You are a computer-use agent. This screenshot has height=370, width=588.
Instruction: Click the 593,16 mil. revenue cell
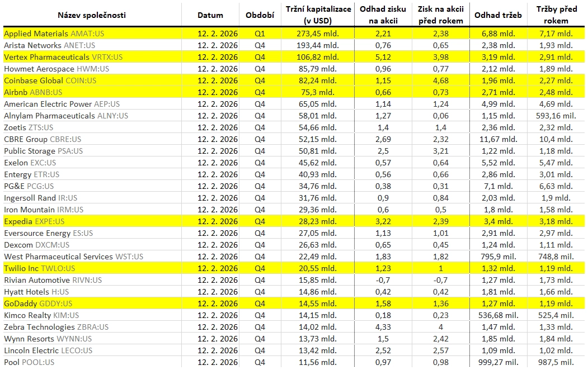point(556,116)
